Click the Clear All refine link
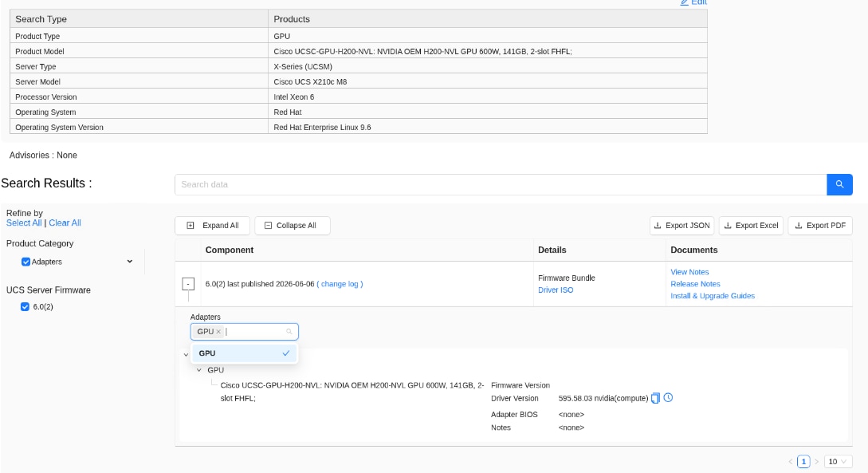The image size is (868, 473). coord(65,223)
